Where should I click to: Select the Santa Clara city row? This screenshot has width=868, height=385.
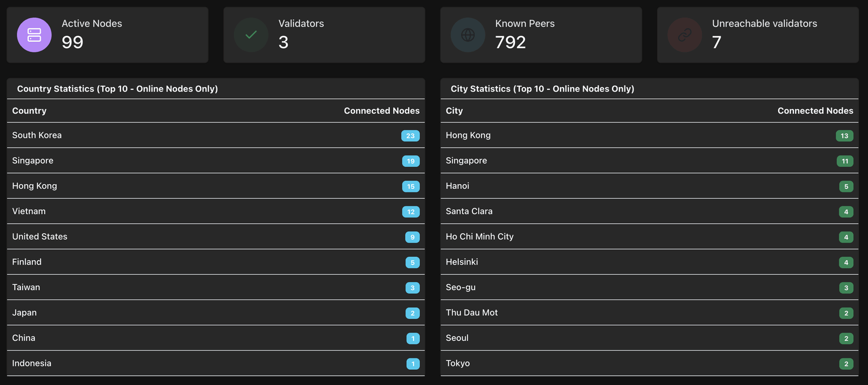649,211
